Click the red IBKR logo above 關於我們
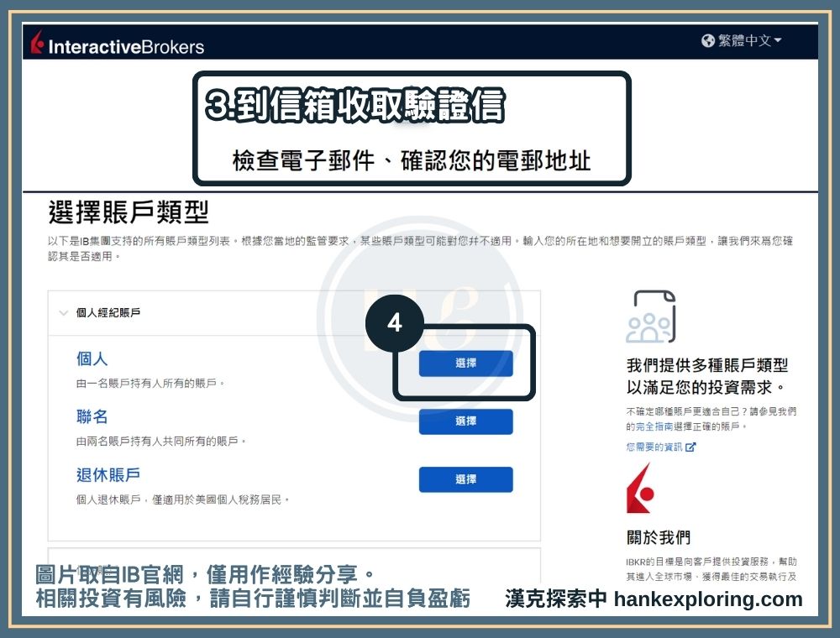The height and width of the screenshot is (638, 840). (639, 488)
